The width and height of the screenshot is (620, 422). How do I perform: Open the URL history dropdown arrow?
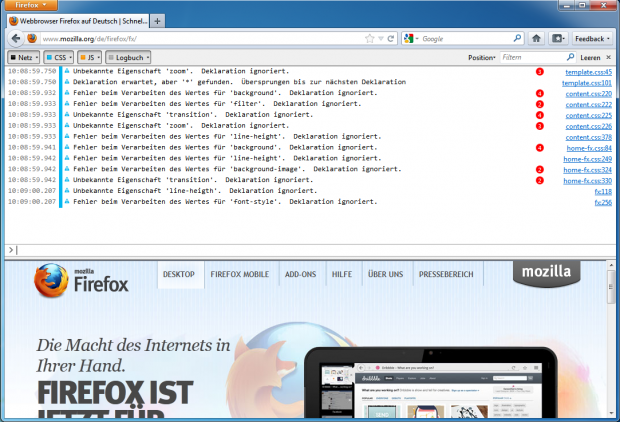coord(381,38)
